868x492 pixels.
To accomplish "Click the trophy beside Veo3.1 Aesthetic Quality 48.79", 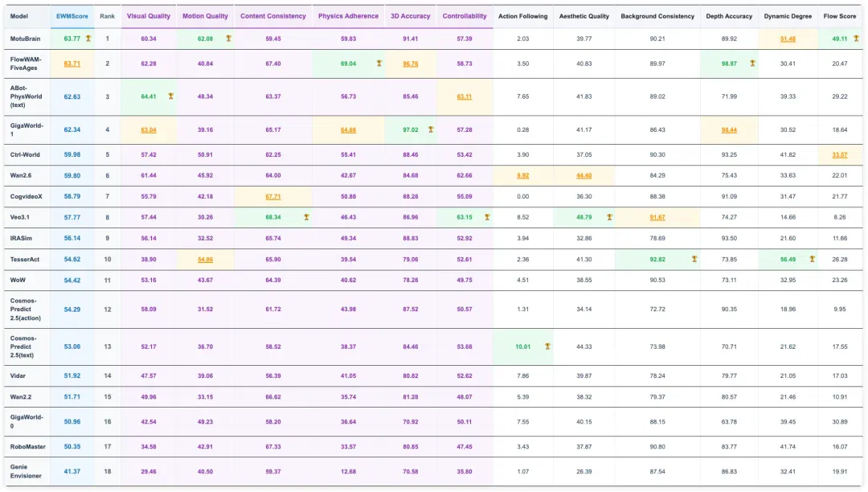I will tap(609, 217).
